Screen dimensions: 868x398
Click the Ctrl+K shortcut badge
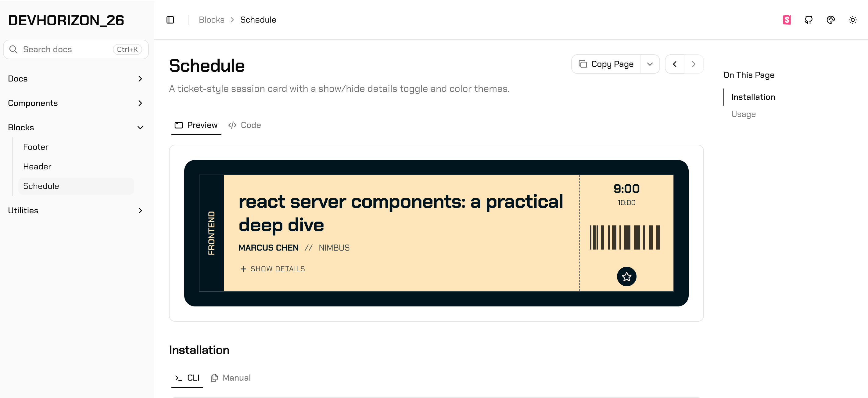click(127, 49)
